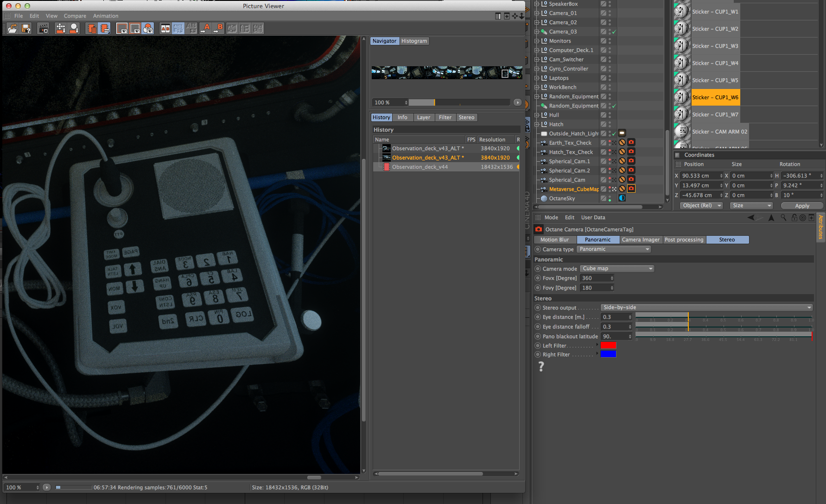Toggle the enable checkmark on Camera_03
Screen dimensions: 826x504
click(614, 31)
